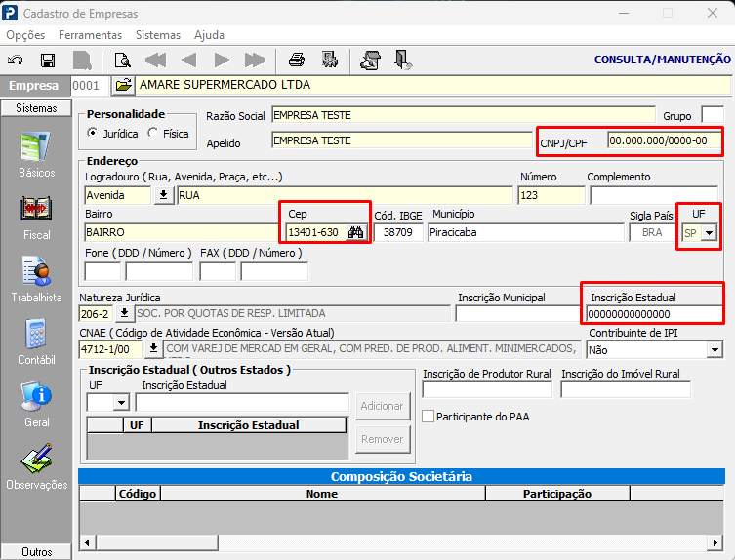Click the building report icon beside printer

[330, 60]
